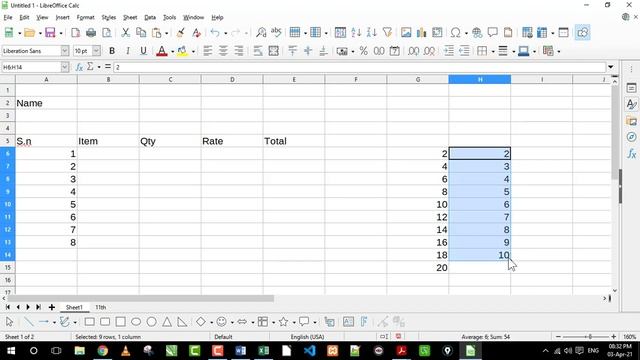
Task: Open sidebar Navigator compass icon
Action: (631, 137)
